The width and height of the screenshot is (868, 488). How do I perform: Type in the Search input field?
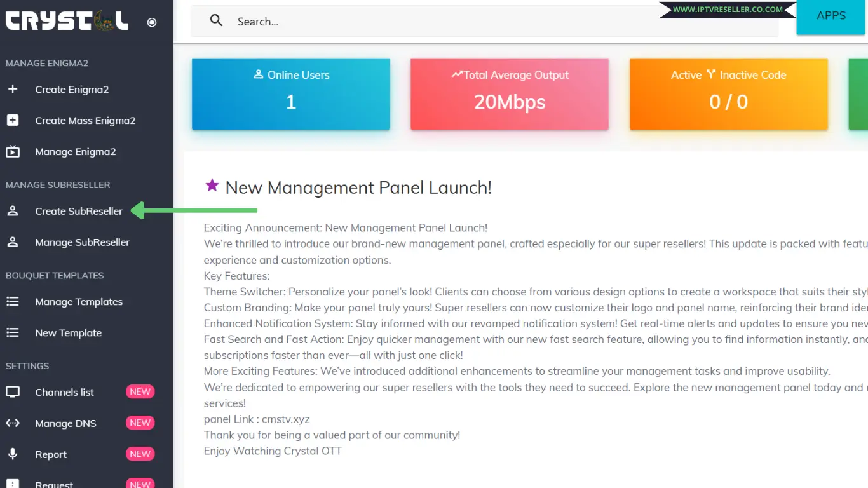[496, 22]
